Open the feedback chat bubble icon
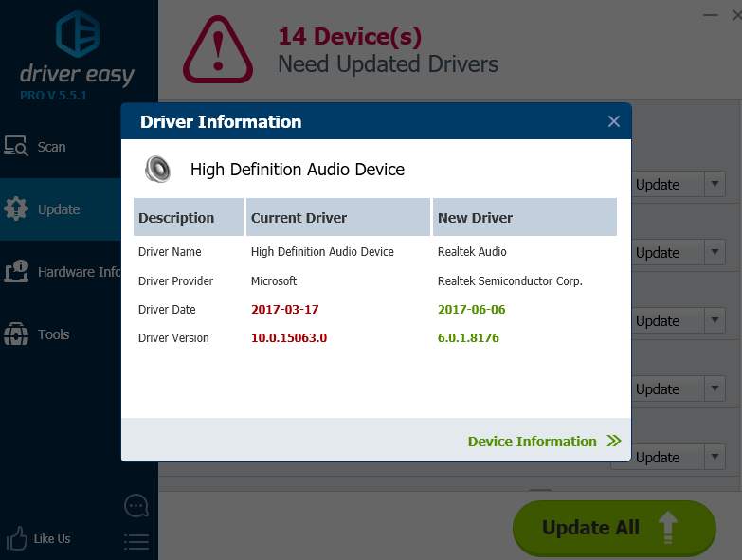 tap(136, 506)
